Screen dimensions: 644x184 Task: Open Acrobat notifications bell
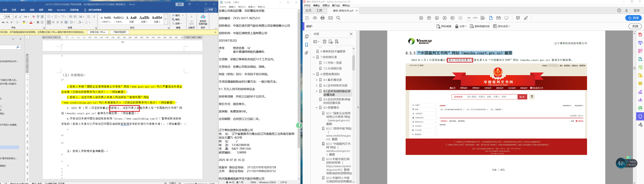[627, 10]
